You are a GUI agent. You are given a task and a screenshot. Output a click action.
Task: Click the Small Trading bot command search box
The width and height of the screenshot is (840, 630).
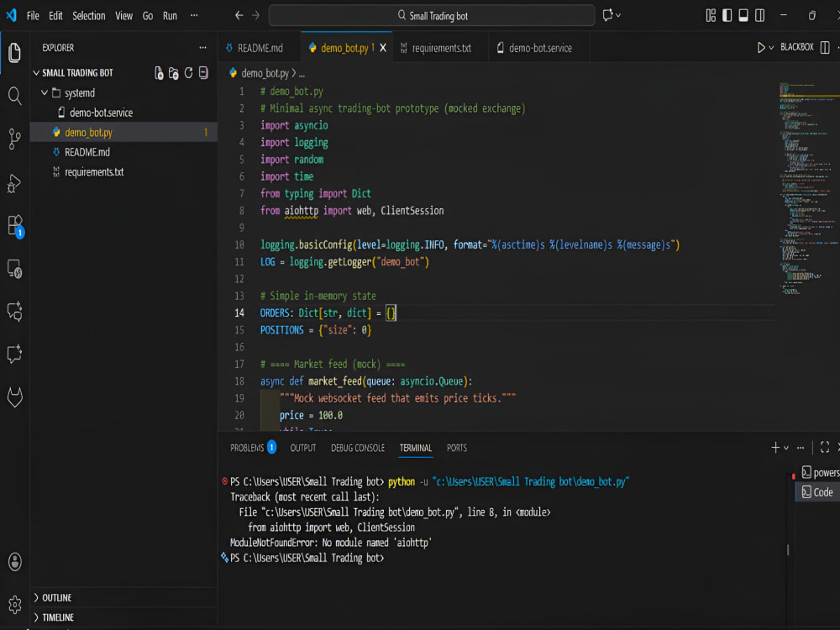432,15
